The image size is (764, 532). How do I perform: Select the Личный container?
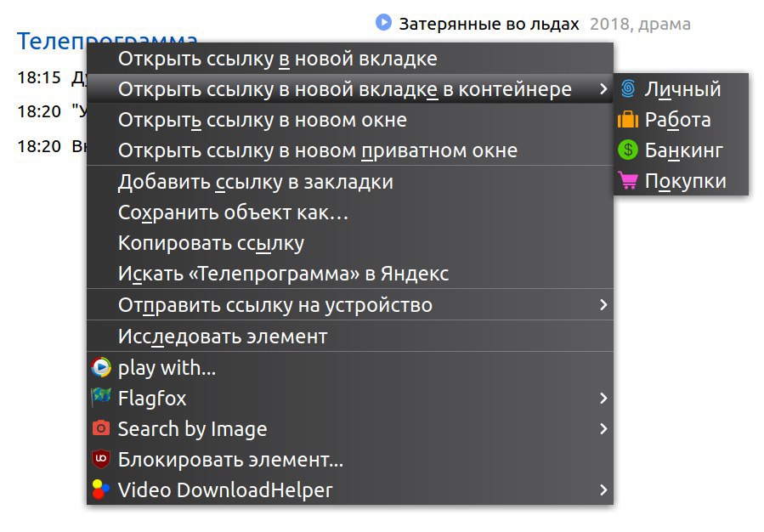tap(681, 88)
